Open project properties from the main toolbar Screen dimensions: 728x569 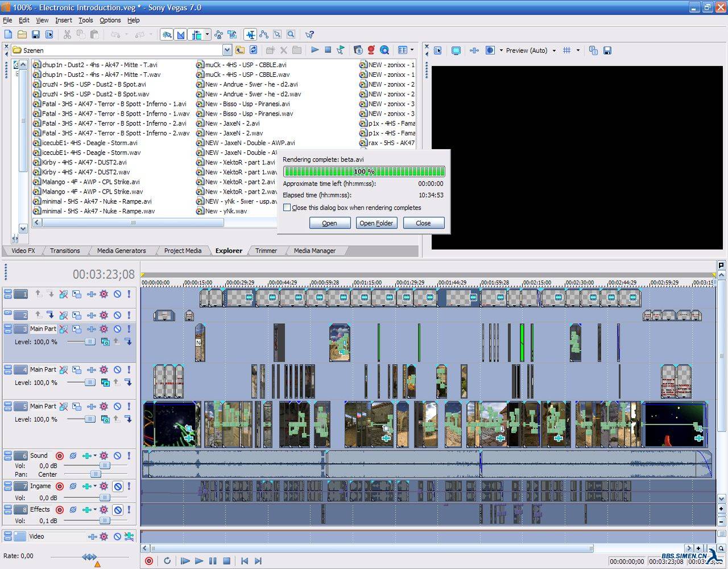pyautogui.click(x=49, y=35)
